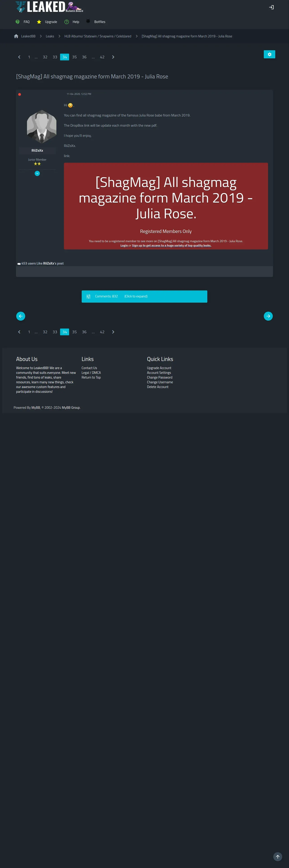
Task: Click the thread heading above the post
Action: (x=92, y=76)
